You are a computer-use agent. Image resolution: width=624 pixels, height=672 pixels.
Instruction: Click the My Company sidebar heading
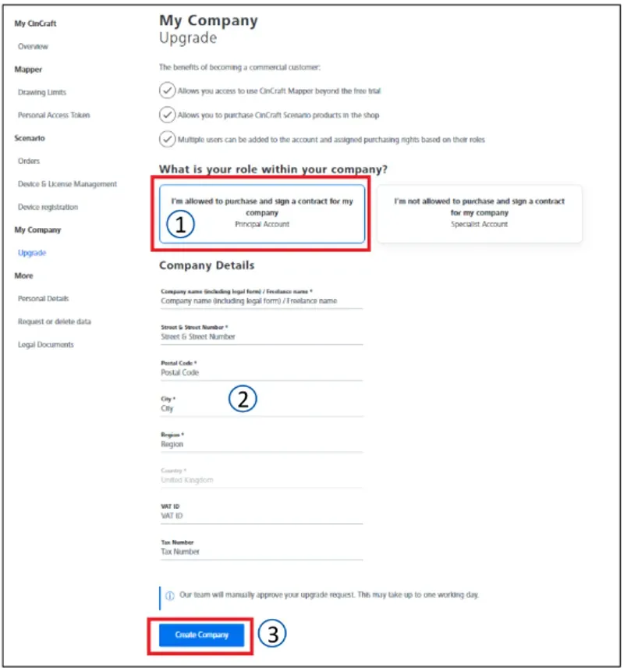coord(37,229)
